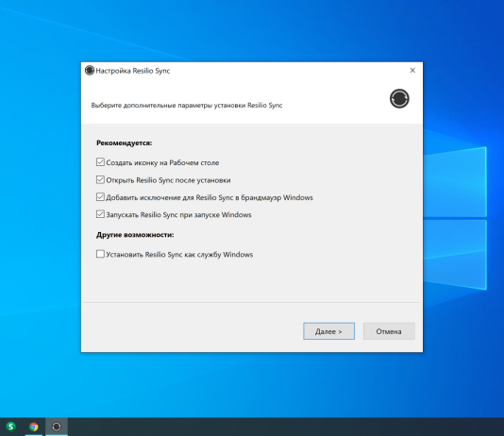Viewport: 504px width, 436px height.
Task: Toggle 'Открыть Resilio Sync после установки' checkbox
Action: pos(100,179)
